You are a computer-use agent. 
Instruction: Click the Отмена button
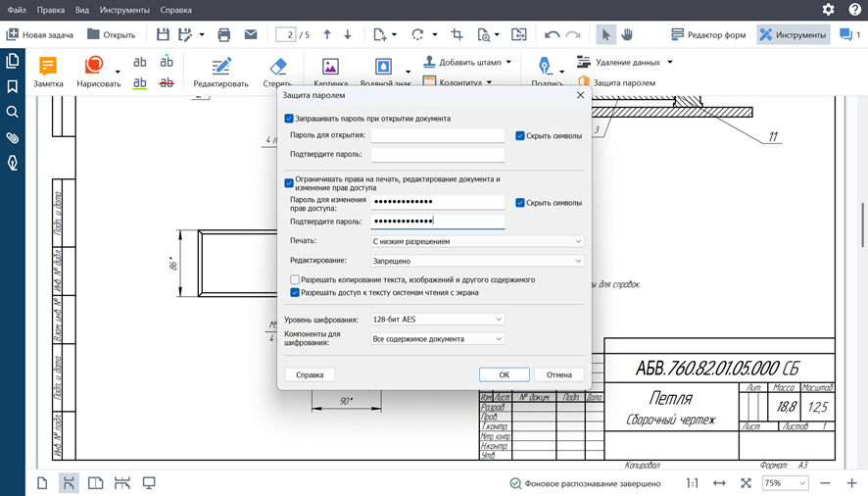coord(559,374)
